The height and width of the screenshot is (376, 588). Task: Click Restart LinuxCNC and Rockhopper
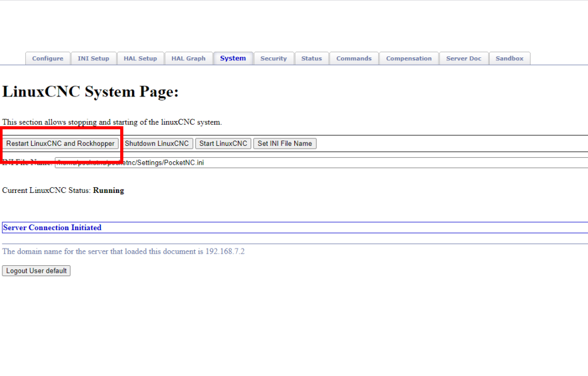coord(60,143)
